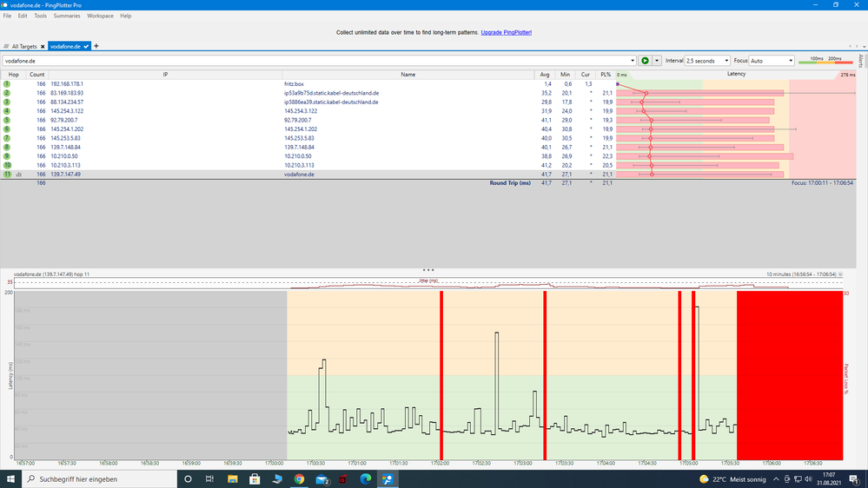The height and width of the screenshot is (488, 868).
Task: Click vodafone.de in the Name column
Action: (299, 175)
